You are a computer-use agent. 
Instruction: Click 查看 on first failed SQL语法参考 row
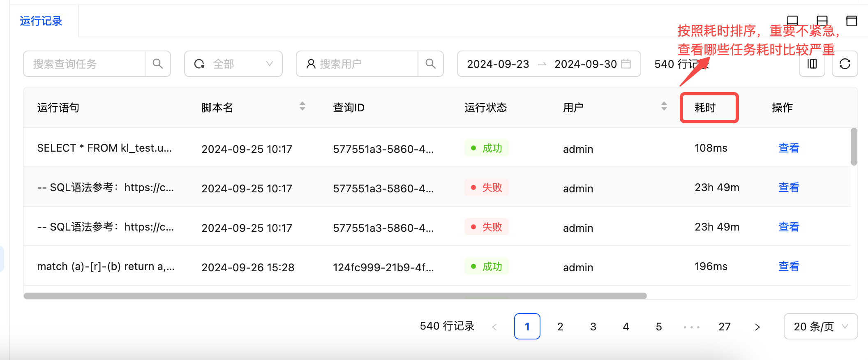coord(789,187)
